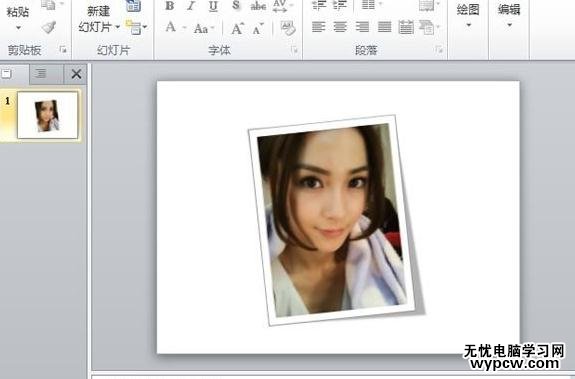The height and width of the screenshot is (379, 575).
Task: Switch to the slides thumbnail tab
Action: click(x=14, y=74)
